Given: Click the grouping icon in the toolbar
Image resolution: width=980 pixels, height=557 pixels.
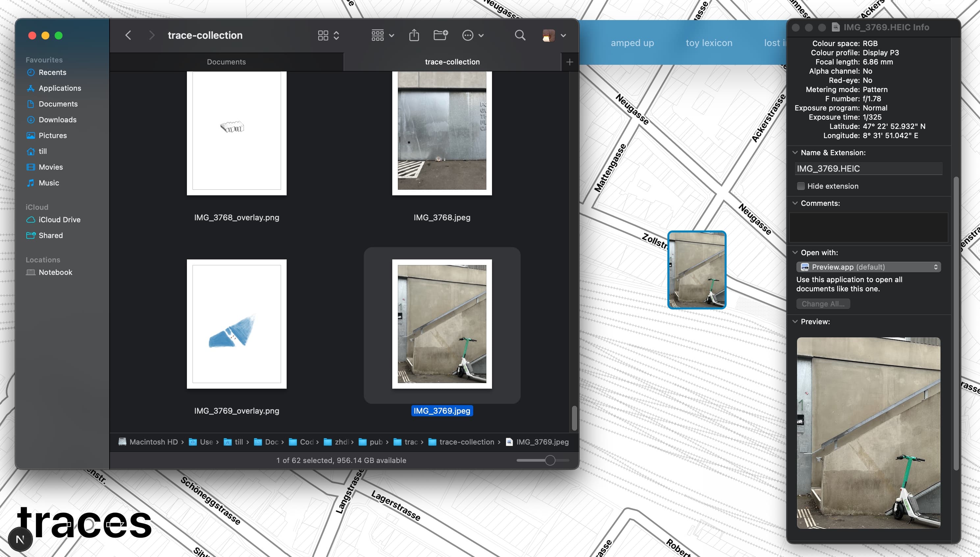Looking at the screenshot, I should click(x=377, y=35).
